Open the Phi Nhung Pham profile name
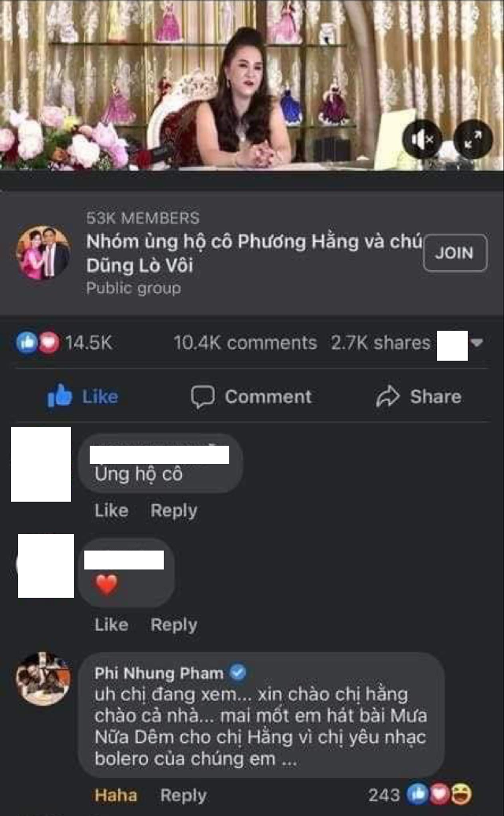Viewport: 504px width, 816px height. 158,673
